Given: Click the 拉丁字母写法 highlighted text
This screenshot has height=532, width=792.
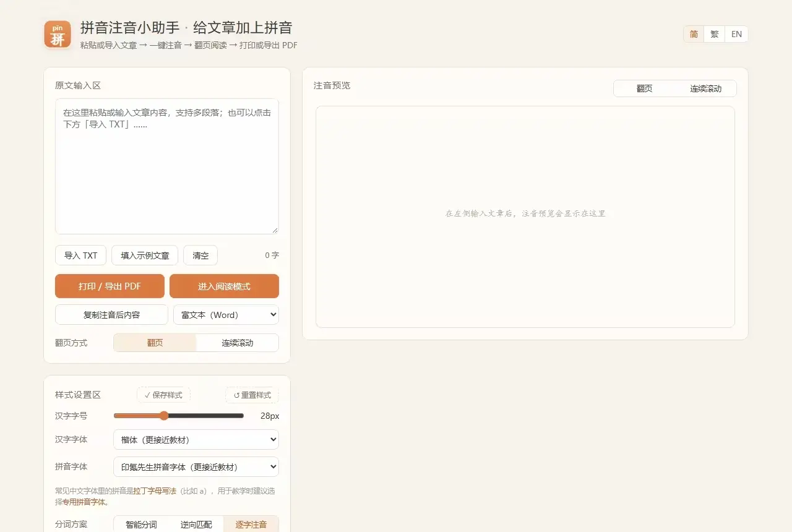Looking at the screenshot, I should pyautogui.click(x=155, y=491).
